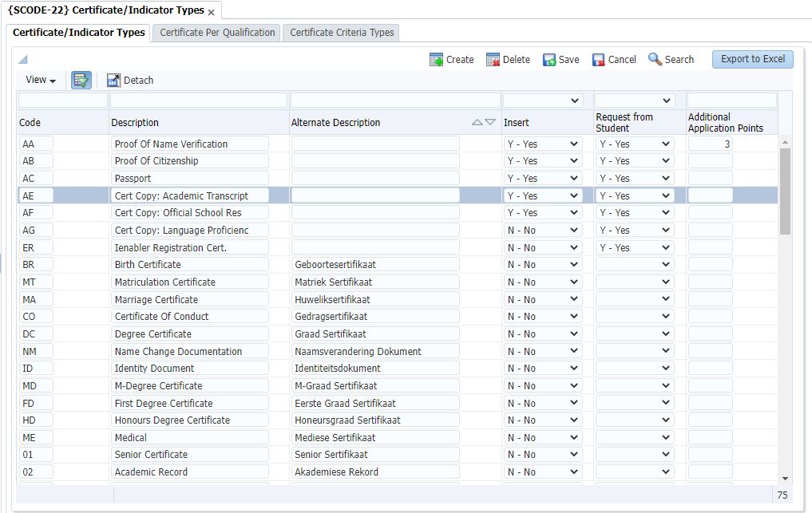Switch to Certificate Per Qualification tab
This screenshot has width=812, height=513.
(x=217, y=33)
